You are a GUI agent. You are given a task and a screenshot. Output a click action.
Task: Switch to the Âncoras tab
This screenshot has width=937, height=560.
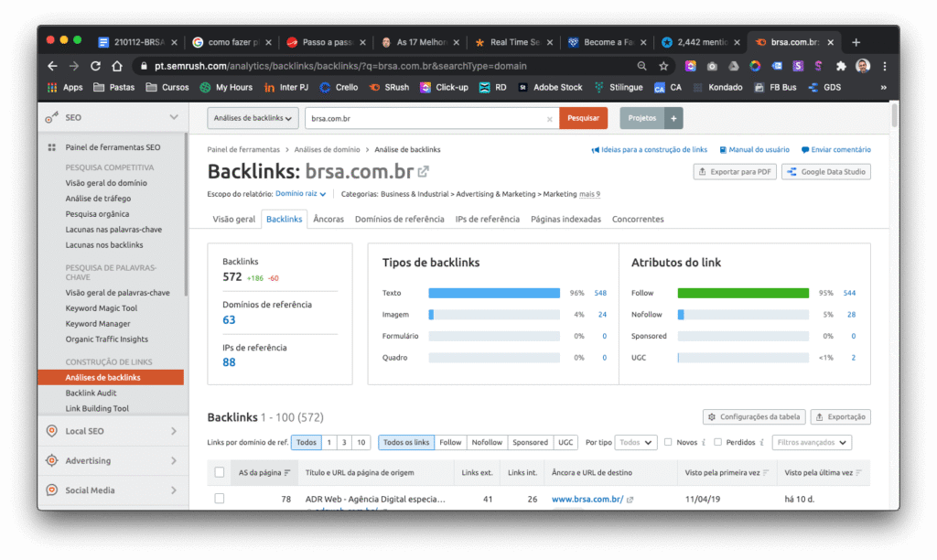tap(328, 220)
